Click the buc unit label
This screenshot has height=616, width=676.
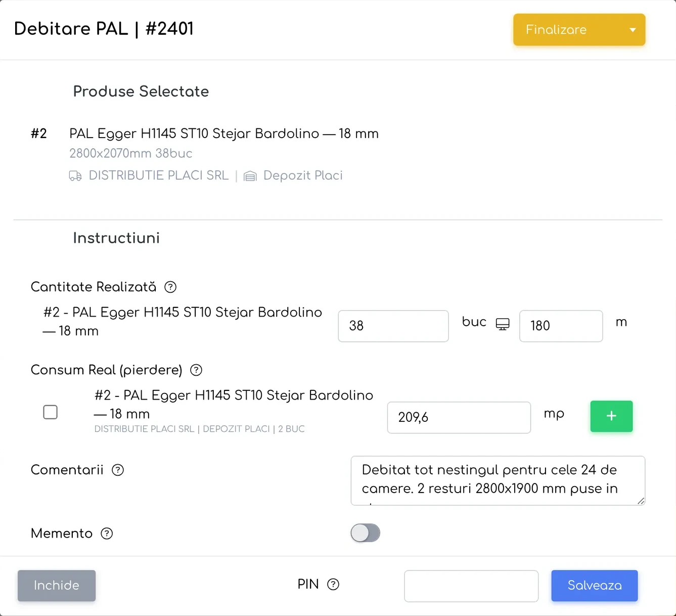point(474,322)
